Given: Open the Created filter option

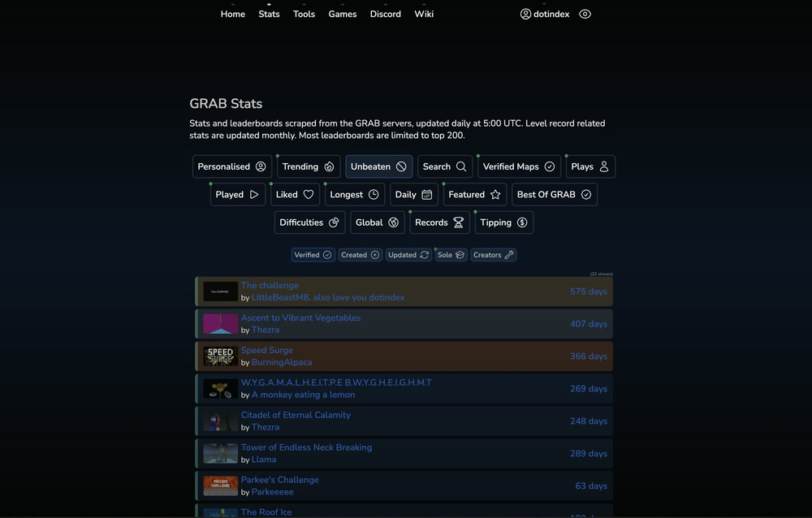Looking at the screenshot, I should pos(360,254).
